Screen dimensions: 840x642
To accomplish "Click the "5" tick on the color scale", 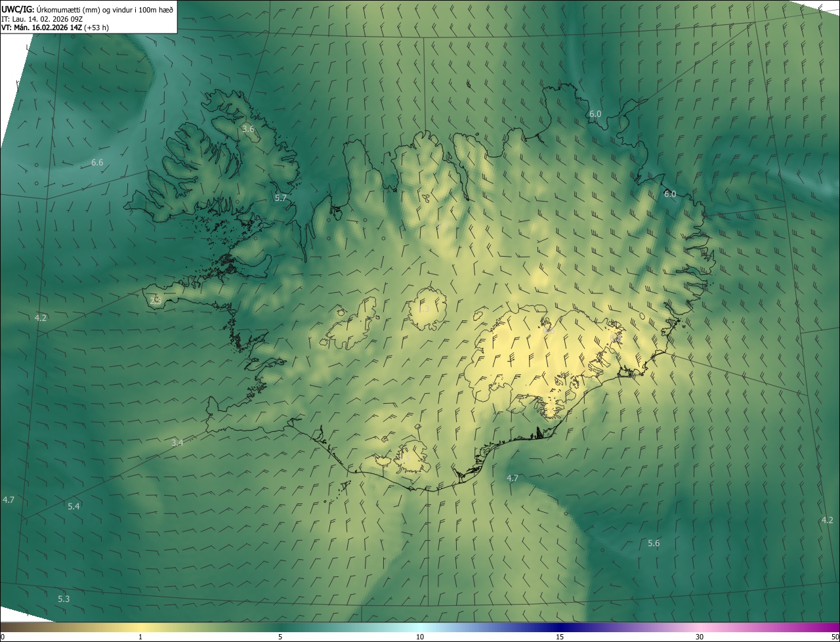I will 280,637.
